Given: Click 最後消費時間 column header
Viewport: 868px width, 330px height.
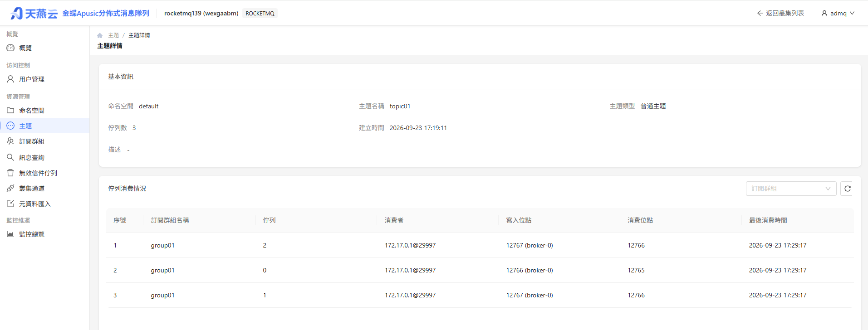Looking at the screenshot, I should pos(768,220).
